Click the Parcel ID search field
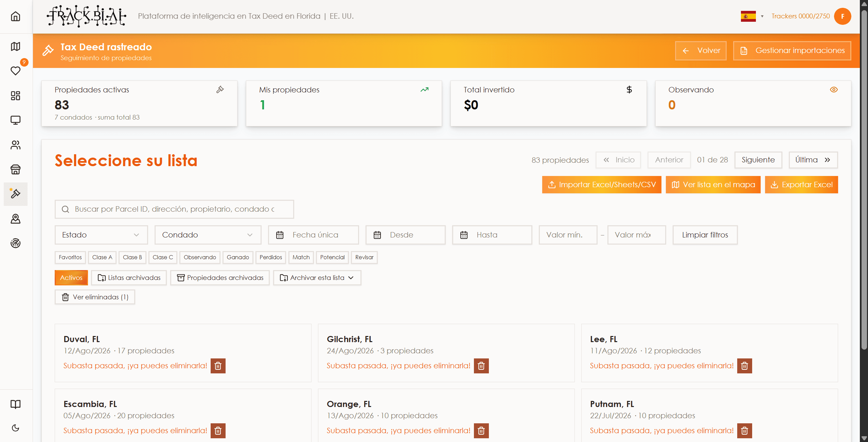 click(x=174, y=209)
